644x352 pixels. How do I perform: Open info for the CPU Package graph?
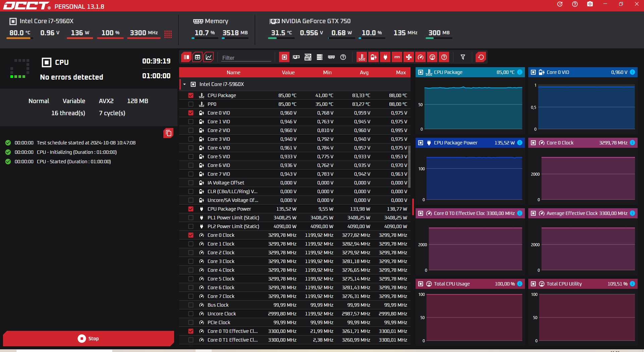520,72
